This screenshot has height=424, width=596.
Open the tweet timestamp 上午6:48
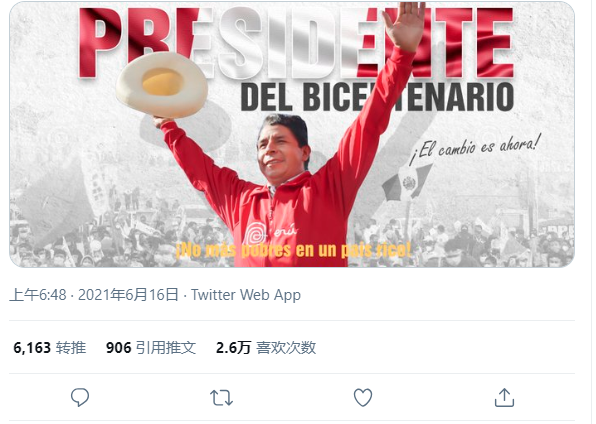tap(38, 295)
